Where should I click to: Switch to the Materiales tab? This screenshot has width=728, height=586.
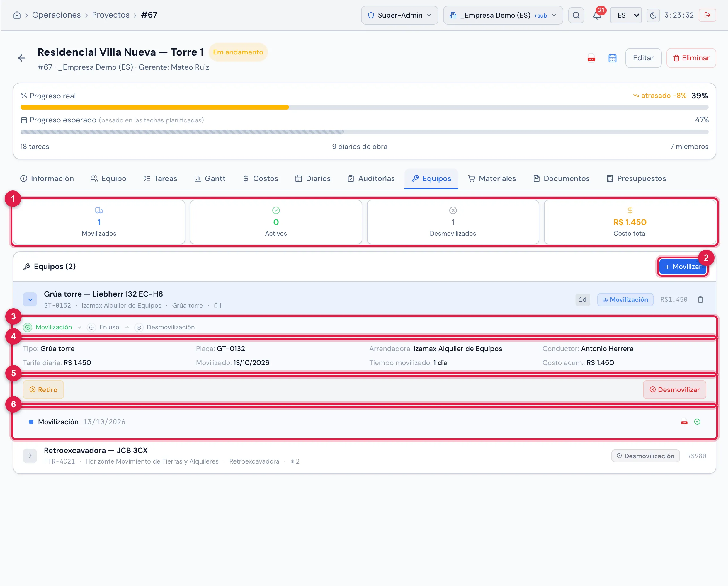pos(492,178)
